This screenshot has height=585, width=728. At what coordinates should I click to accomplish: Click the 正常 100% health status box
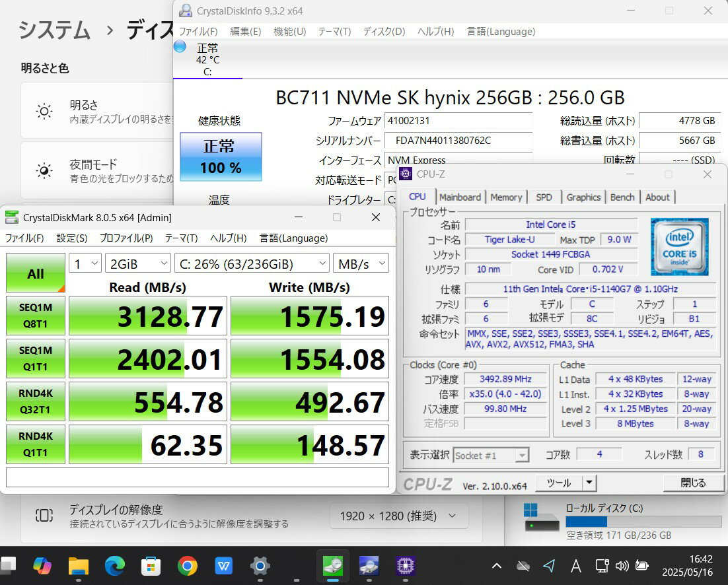pyautogui.click(x=221, y=156)
